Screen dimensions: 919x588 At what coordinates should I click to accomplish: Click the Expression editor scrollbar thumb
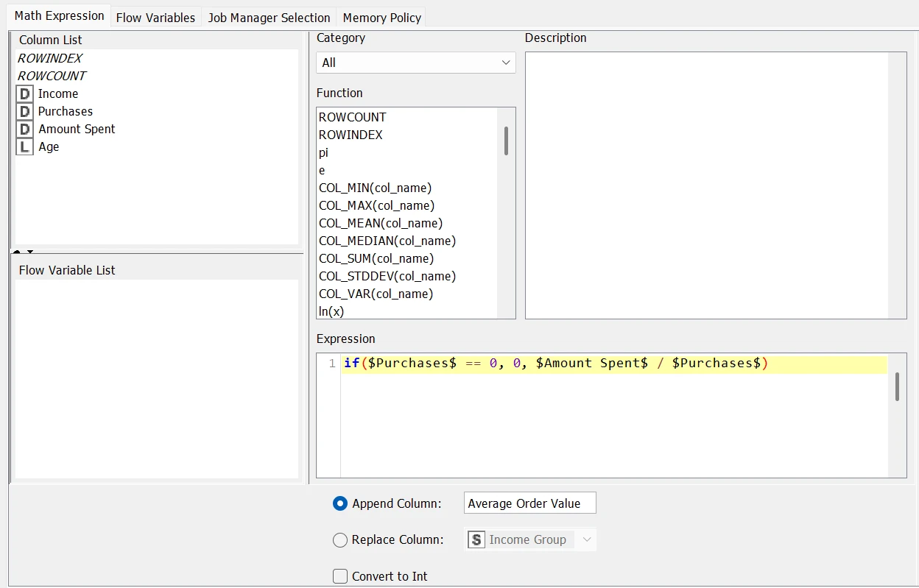[897, 386]
